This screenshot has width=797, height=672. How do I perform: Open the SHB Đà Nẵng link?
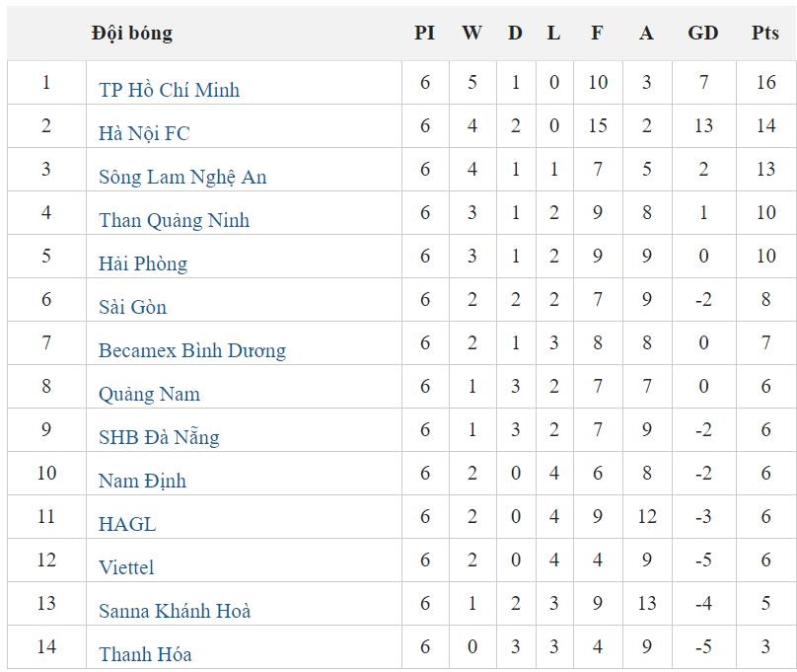159,437
